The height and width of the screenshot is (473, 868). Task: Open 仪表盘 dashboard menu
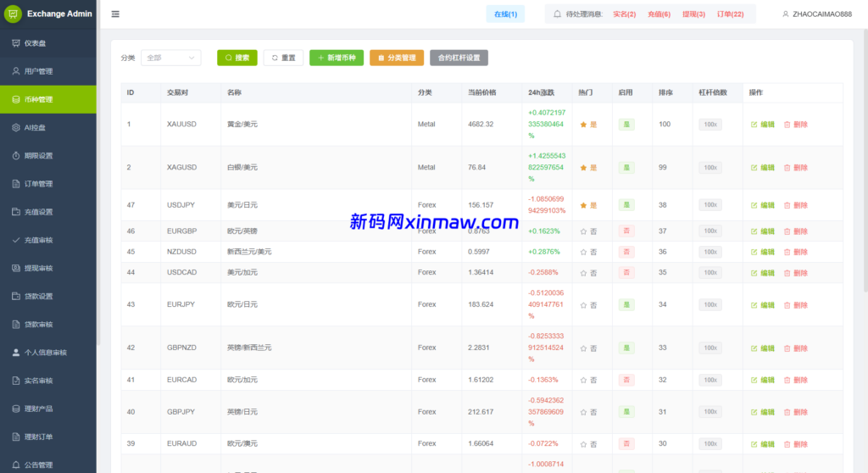[x=48, y=43]
